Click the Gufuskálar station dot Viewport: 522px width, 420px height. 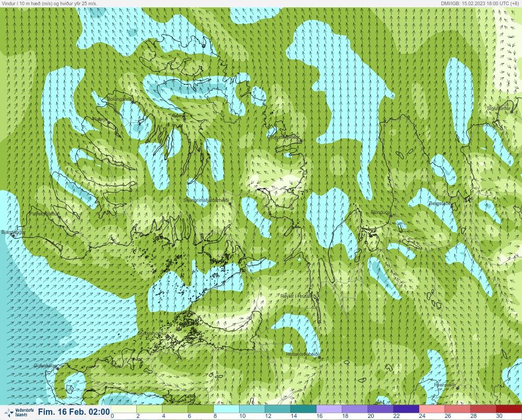[57, 368]
